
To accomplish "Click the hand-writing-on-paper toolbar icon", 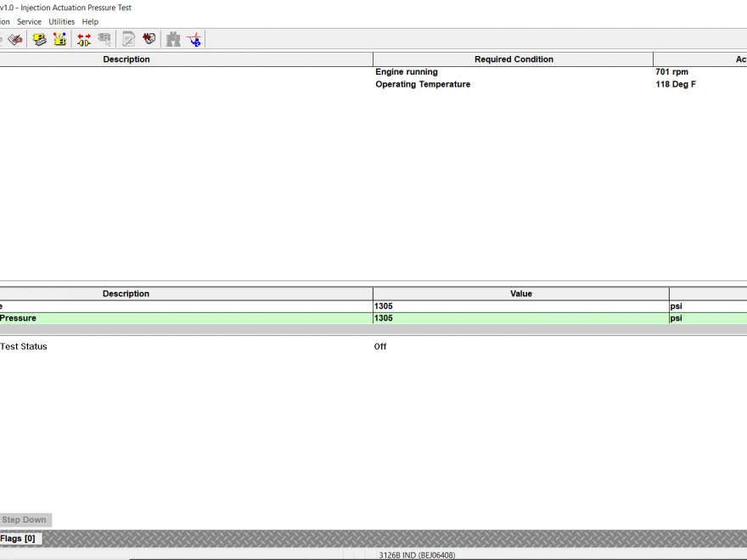I will coord(14,39).
